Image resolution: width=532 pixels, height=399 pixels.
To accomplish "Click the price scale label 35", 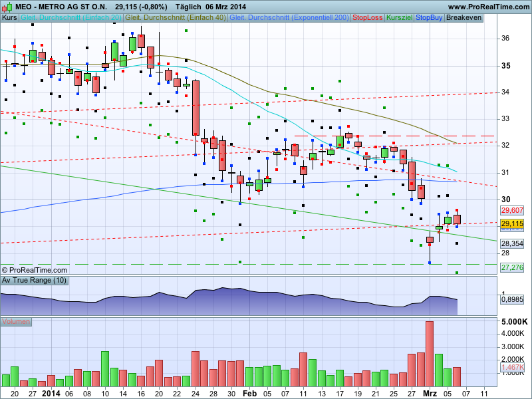I will [505, 66].
